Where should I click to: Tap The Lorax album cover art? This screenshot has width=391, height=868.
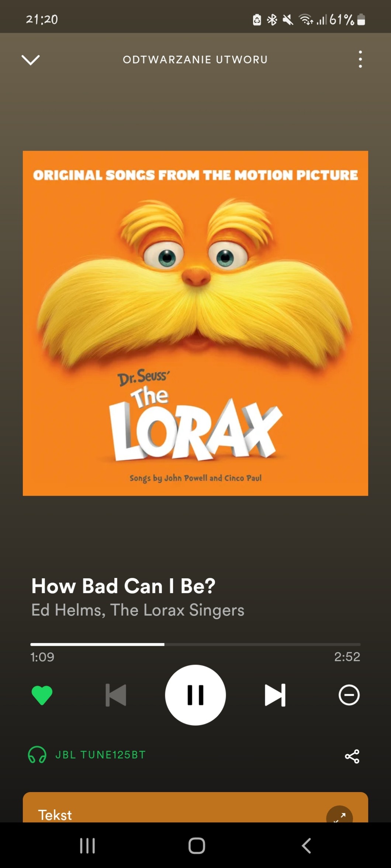tap(195, 323)
